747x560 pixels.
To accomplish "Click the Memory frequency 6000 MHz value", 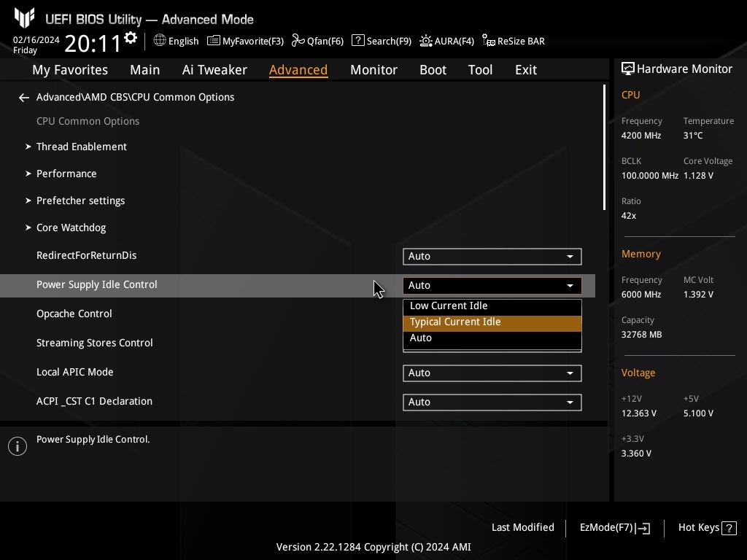I will 640,295.
